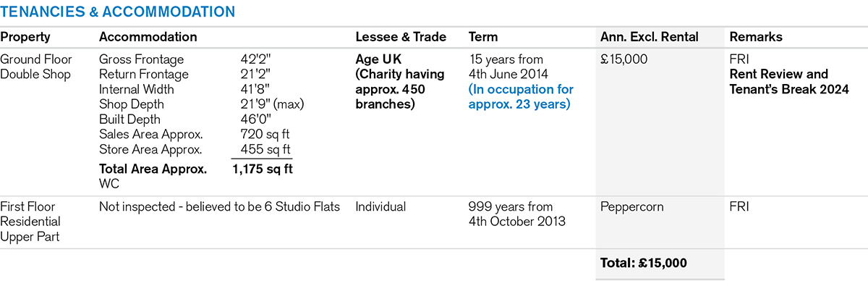Screen dimensions: 868x281
Task: Click the blue 'In occupation for approx. 23 years' text
Action: tap(521, 97)
